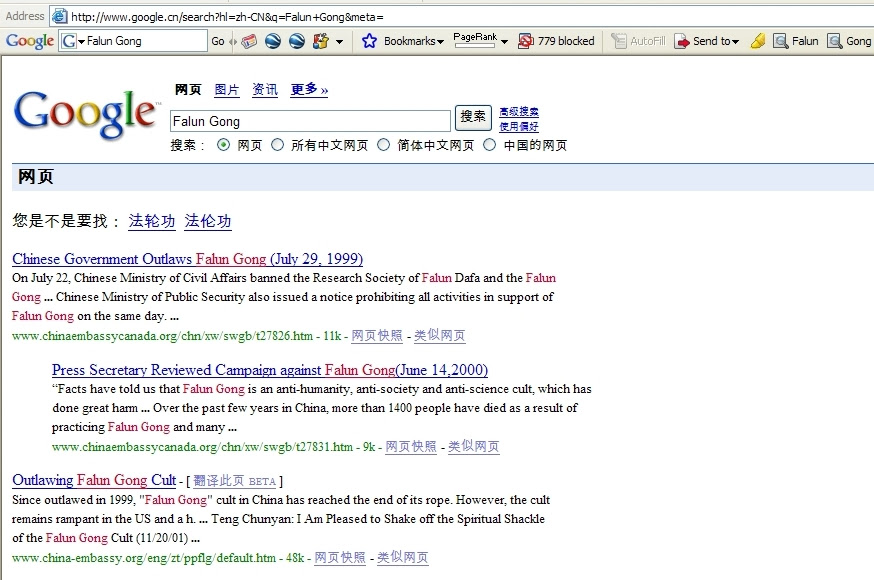This screenshot has width=874, height=580.
Task: Click the Gong find-word toolbar button
Action: (x=849, y=41)
